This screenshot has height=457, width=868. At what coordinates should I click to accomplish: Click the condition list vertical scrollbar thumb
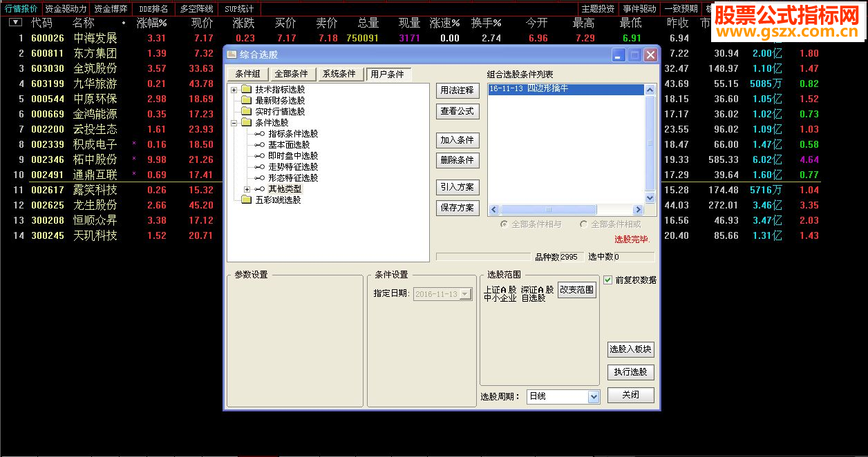pos(650,144)
